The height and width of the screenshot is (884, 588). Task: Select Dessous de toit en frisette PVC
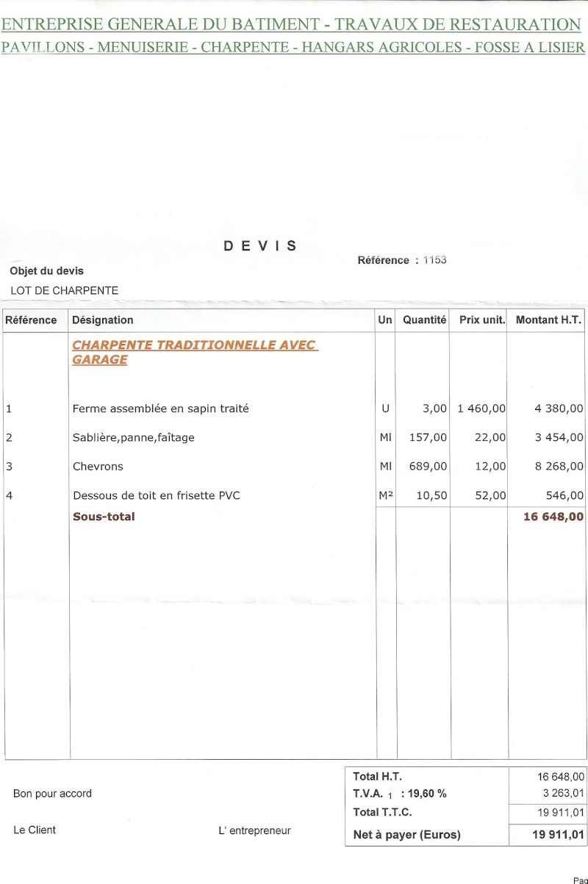157,495
